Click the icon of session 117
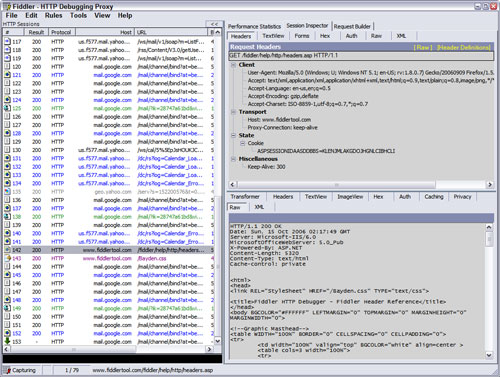 click(7, 41)
